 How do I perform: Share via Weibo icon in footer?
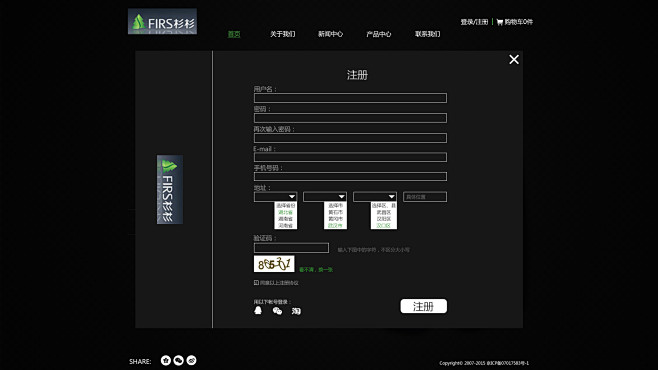[191, 360]
